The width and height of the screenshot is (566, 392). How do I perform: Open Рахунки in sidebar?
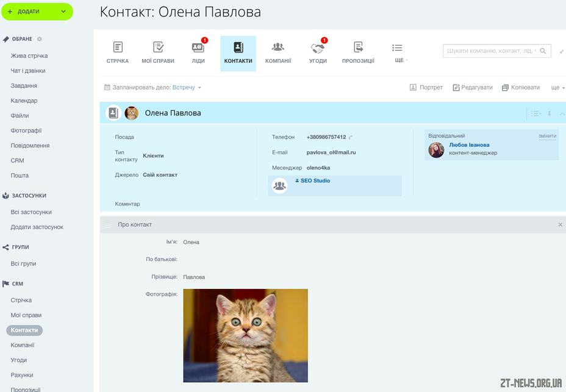pos(22,375)
